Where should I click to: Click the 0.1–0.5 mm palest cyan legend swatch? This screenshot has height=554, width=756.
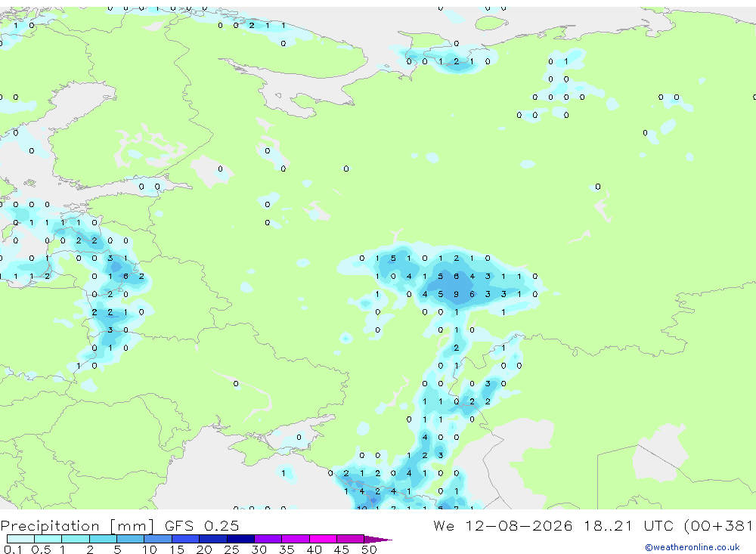coord(20,539)
